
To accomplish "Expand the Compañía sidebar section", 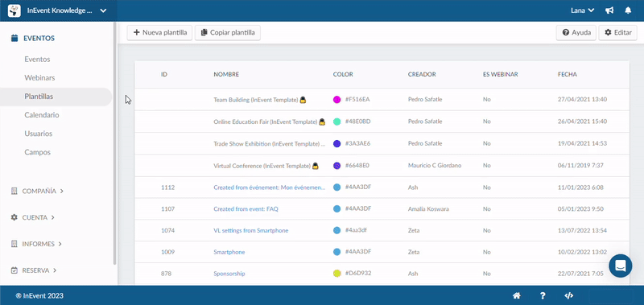I will click(37, 191).
